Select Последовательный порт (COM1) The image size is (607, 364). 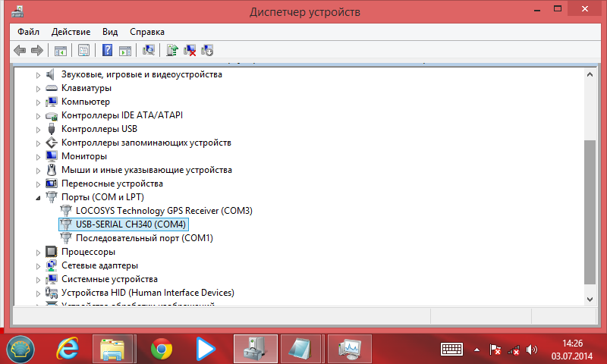pos(144,238)
